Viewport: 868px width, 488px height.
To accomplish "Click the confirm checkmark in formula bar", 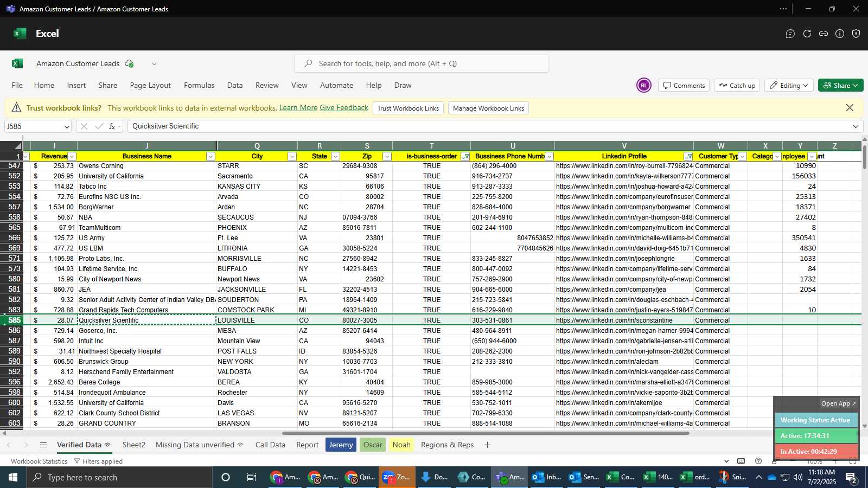I will [x=99, y=126].
